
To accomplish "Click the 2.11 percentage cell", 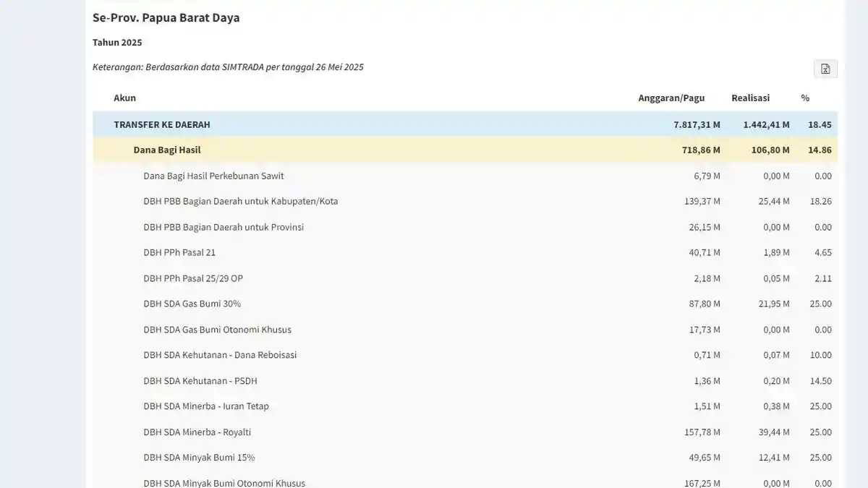I will (x=822, y=278).
